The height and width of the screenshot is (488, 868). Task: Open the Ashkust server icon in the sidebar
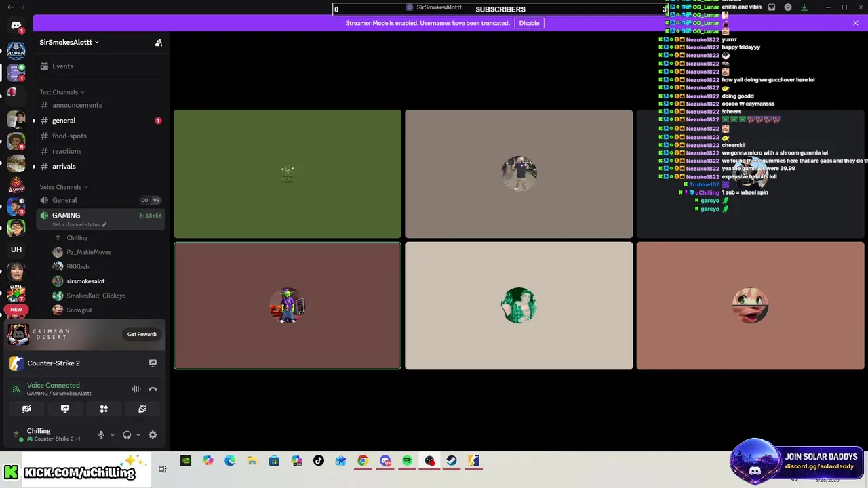[x=16, y=184]
